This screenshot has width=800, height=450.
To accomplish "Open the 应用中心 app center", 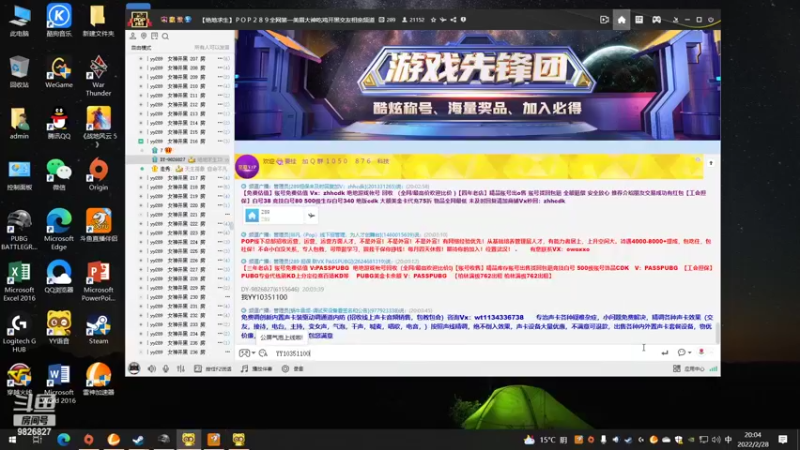I will (x=689, y=368).
